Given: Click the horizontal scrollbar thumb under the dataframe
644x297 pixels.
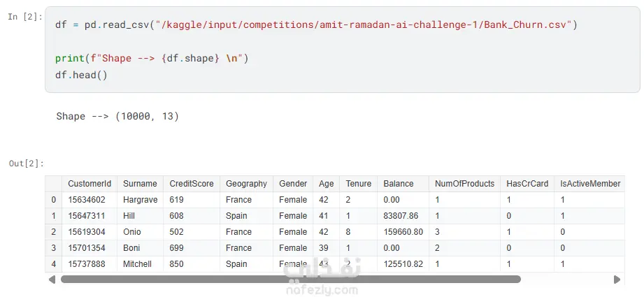Looking at the screenshot, I should (290, 280).
